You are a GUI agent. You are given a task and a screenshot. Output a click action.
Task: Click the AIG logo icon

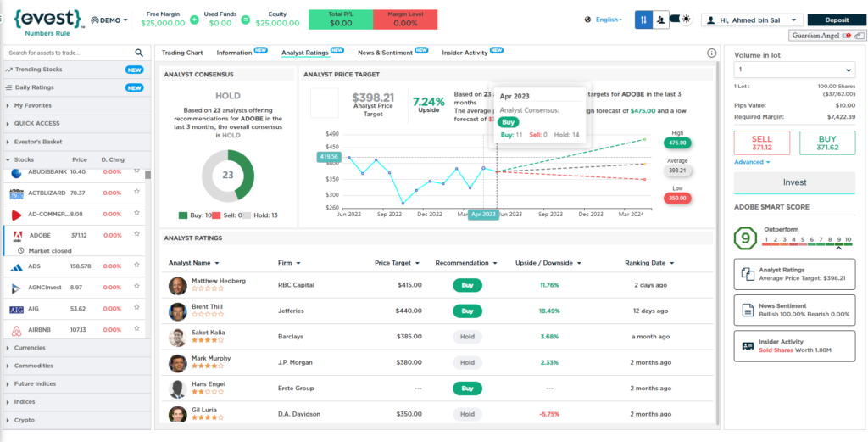[17, 309]
